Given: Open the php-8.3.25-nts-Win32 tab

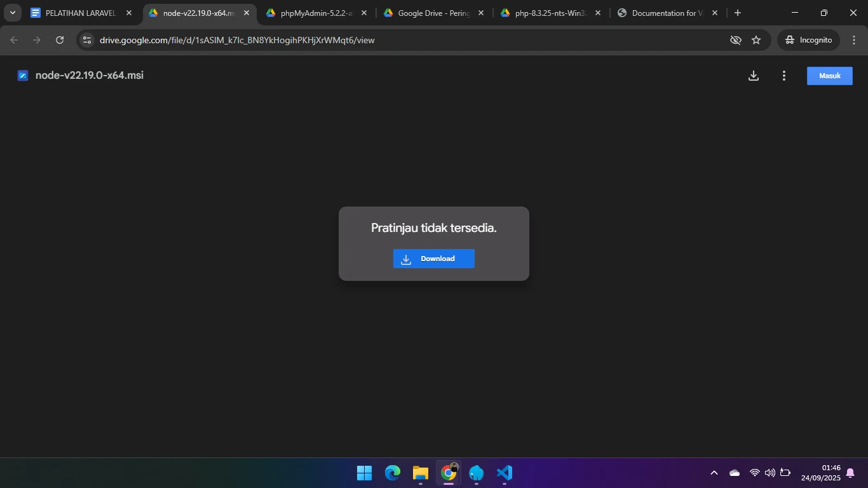Looking at the screenshot, I should click(x=550, y=13).
